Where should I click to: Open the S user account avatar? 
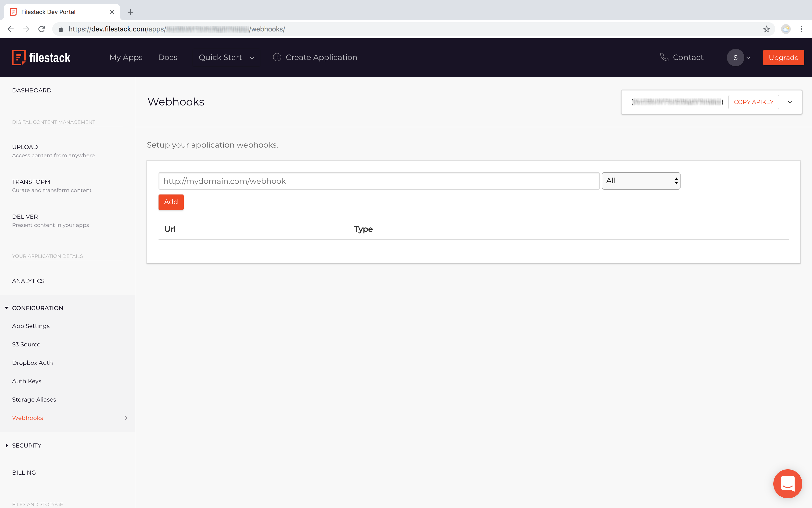click(735, 58)
